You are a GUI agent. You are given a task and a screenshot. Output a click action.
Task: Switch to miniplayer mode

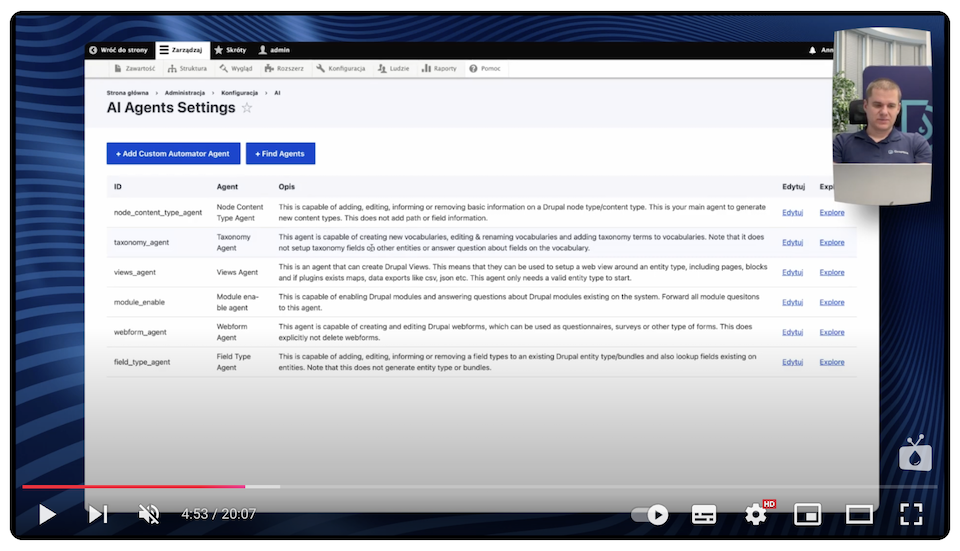point(807,514)
